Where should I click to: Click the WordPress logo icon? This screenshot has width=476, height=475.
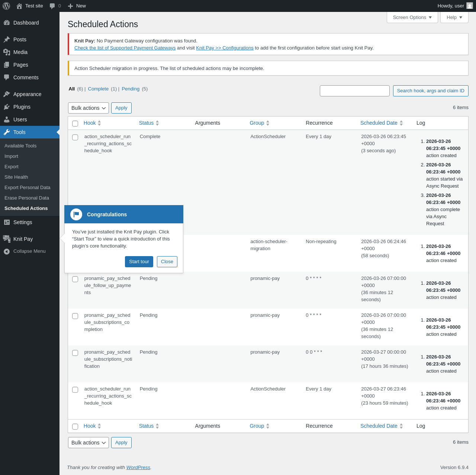[x=6, y=6]
